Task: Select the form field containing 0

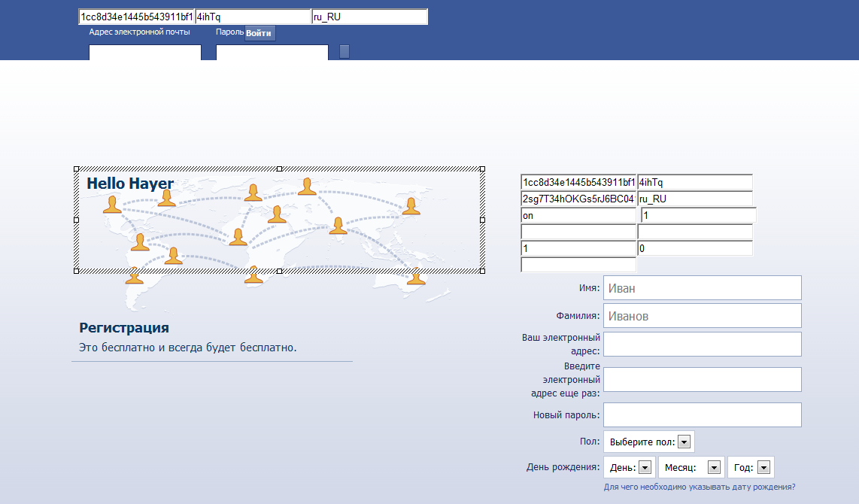Action: [695, 248]
